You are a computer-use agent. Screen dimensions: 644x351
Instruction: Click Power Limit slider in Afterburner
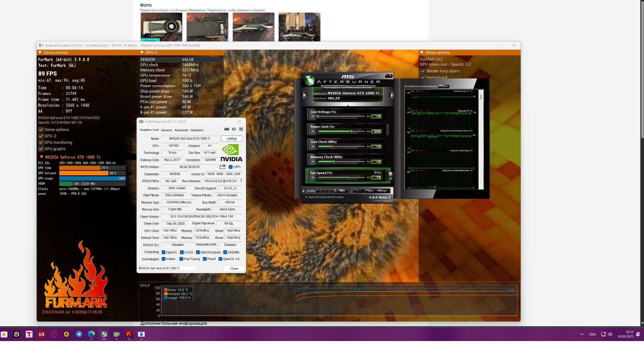pos(341,131)
